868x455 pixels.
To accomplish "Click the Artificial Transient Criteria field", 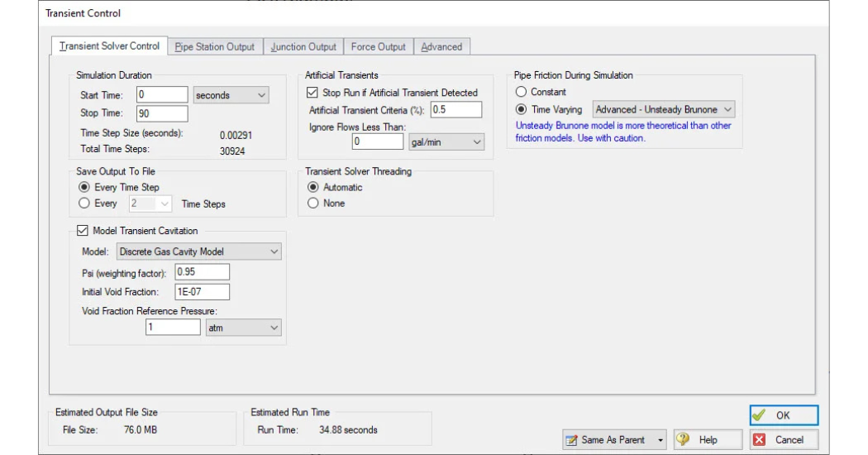I will pyautogui.click(x=456, y=110).
